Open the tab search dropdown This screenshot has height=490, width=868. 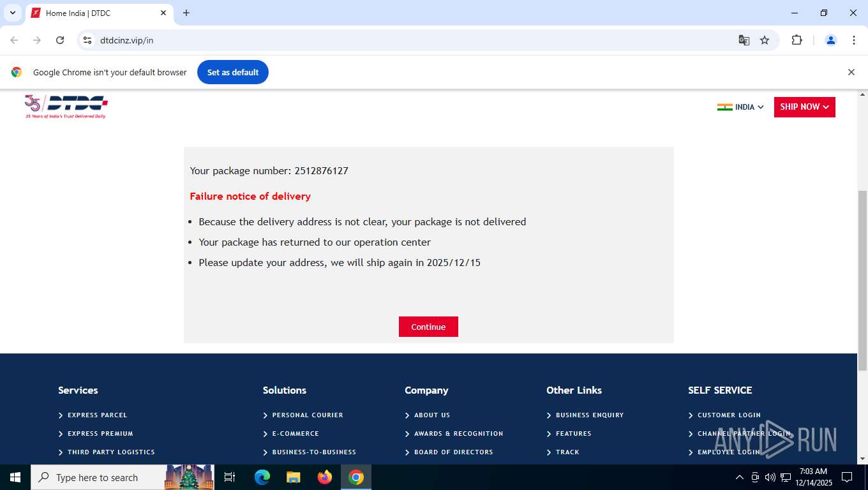pyautogui.click(x=12, y=13)
